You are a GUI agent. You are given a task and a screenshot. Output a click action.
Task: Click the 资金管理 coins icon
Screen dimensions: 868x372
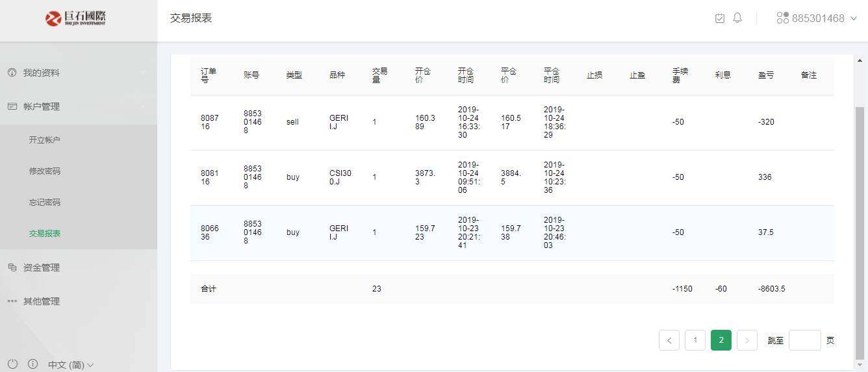click(x=12, y=267)
